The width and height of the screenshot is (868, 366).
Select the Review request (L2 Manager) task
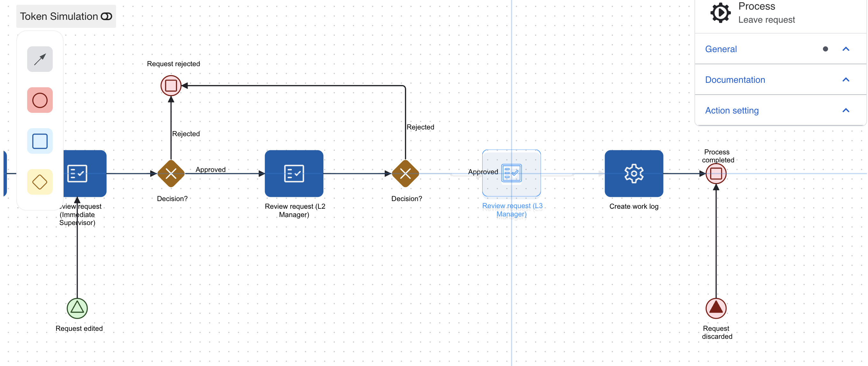(x=294, y=174)
